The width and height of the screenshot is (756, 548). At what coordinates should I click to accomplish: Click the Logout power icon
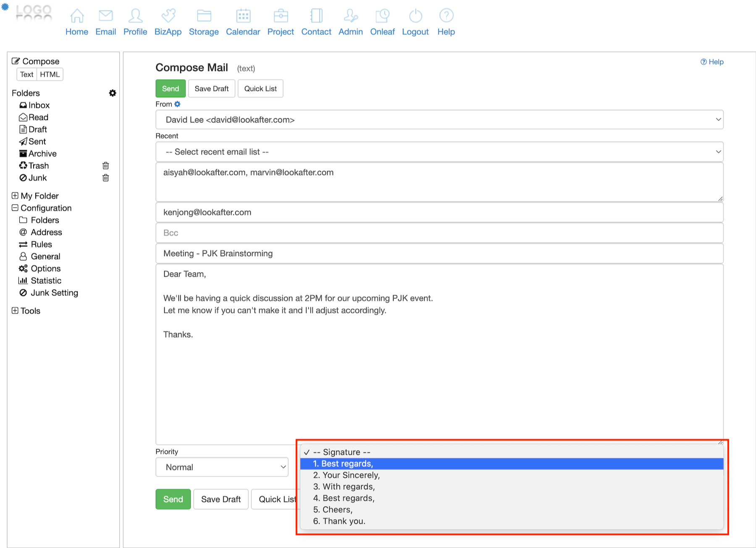(415, 16)
